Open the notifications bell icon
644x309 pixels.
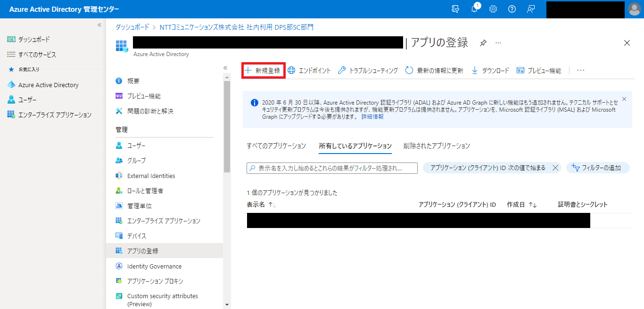coord(474,9)
